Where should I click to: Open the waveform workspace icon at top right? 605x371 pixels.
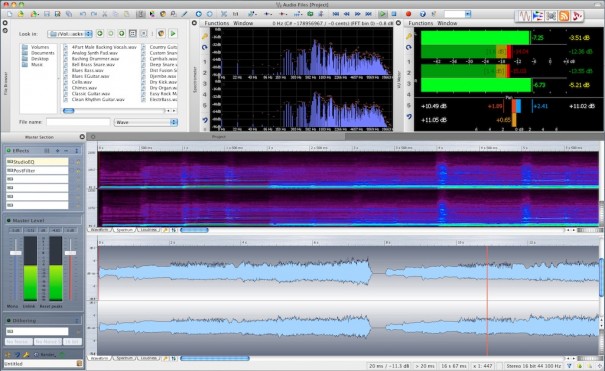524,16
